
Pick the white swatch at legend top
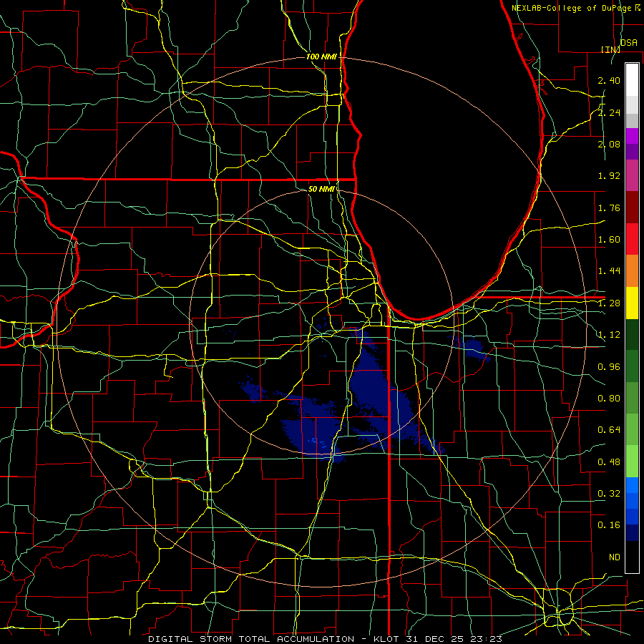point(632,80)
